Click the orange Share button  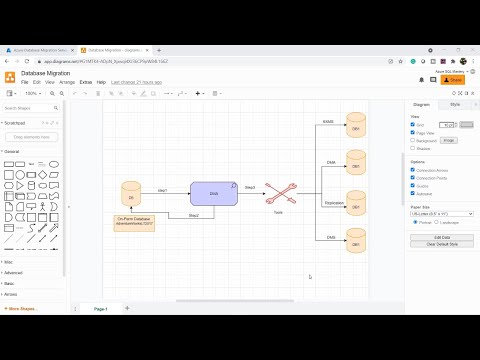pos(453,80)
